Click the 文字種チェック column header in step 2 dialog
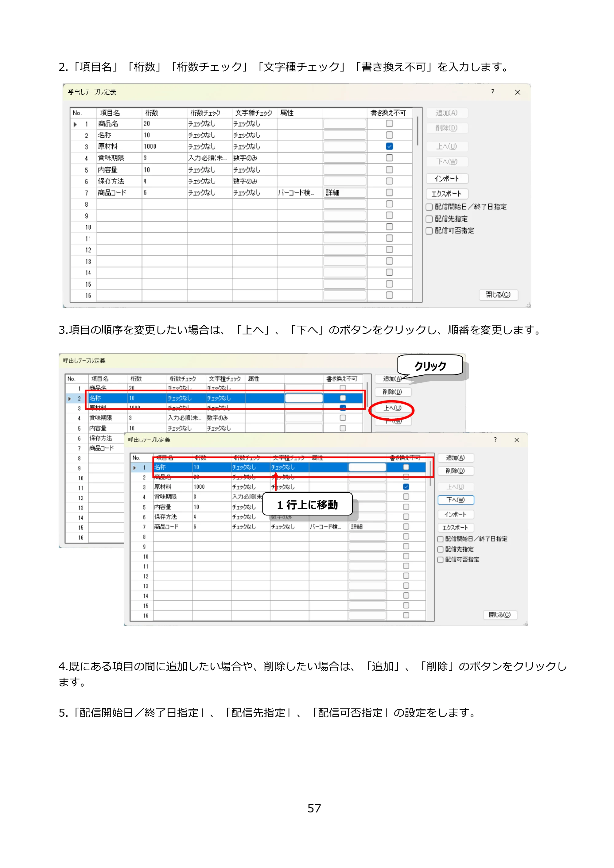This screenshot has width=614, height=868. [x=254, y=113]
